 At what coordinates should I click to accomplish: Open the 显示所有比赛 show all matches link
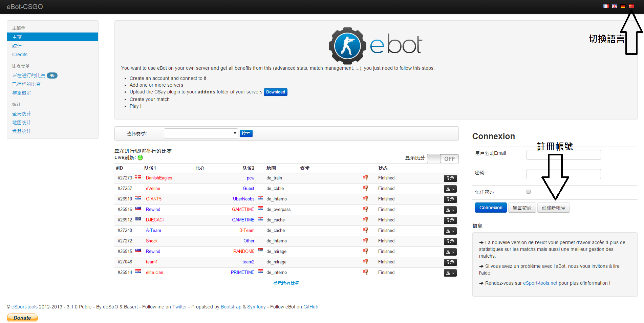pos(286,283)
